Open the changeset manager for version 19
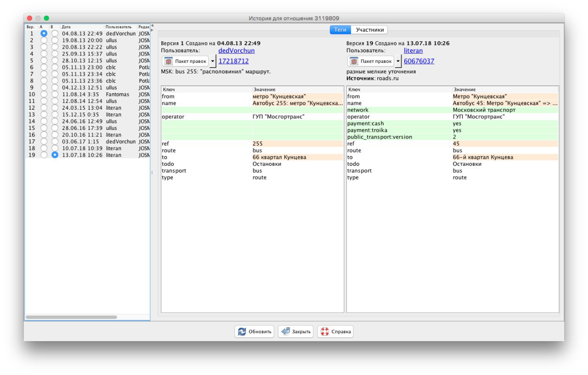 371,61
